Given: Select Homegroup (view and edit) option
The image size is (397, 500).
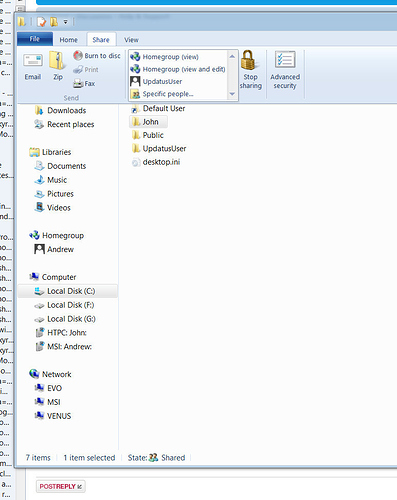Looking at the screenshot, I should point(178,69).
